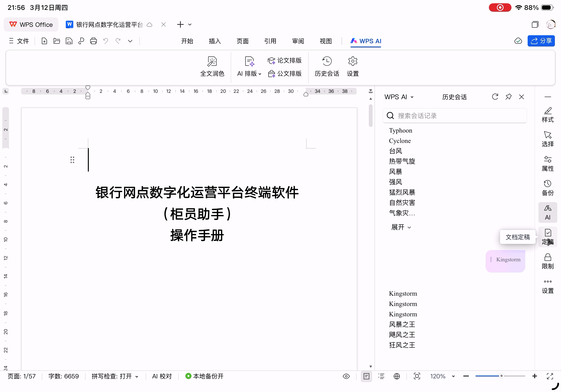Open 备份 backup sidebar tool

coord(548,188)
